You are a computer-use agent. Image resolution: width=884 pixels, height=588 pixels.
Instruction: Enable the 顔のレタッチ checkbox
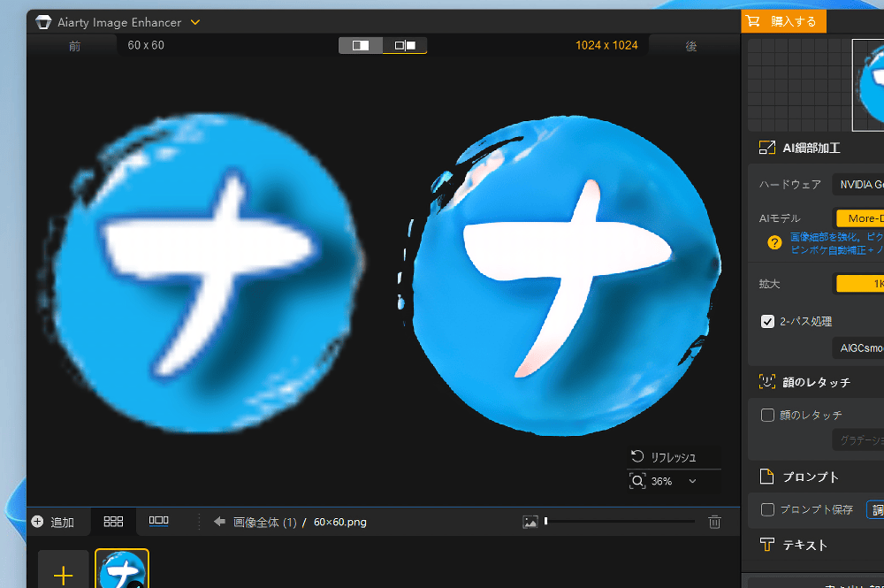tap(767, 415)
